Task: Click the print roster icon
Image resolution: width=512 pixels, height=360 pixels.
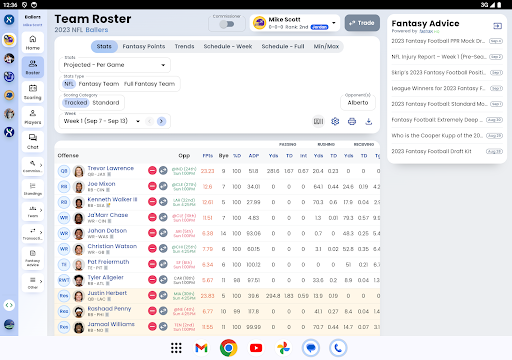Action: coord(352,121)
